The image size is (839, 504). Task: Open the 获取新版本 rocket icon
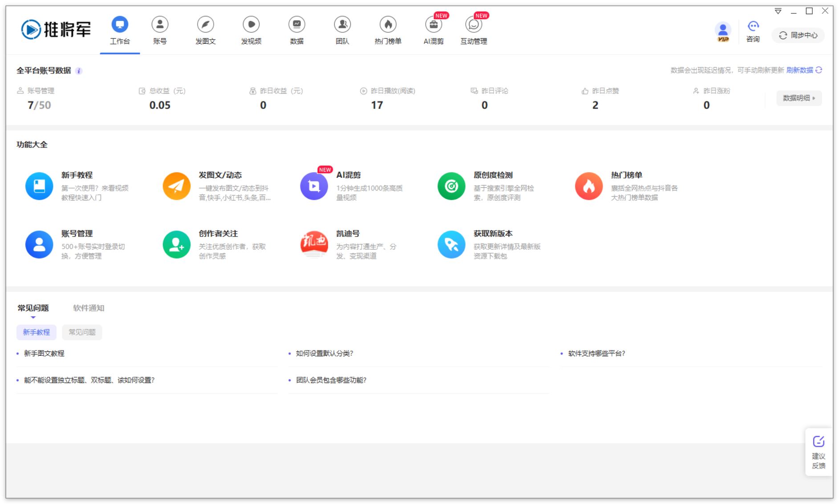click(x=451, y=244)
